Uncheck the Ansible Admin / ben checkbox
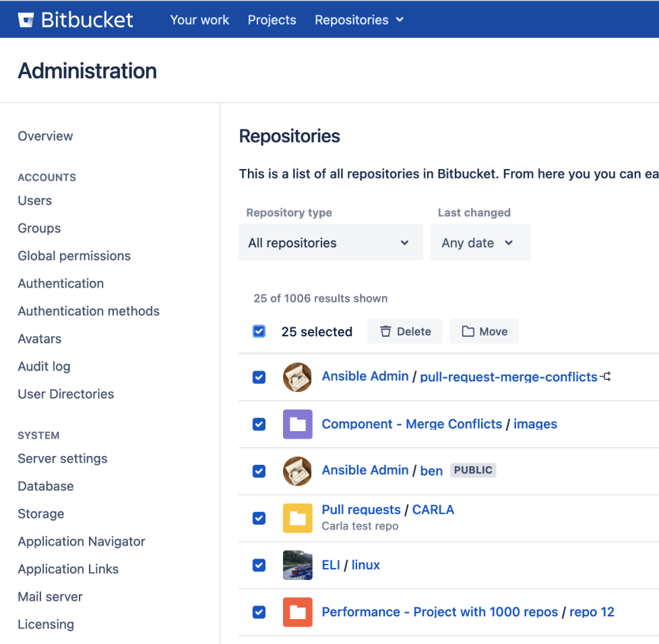Viewport: 659px width, 644px height. (x=259, y=472)
